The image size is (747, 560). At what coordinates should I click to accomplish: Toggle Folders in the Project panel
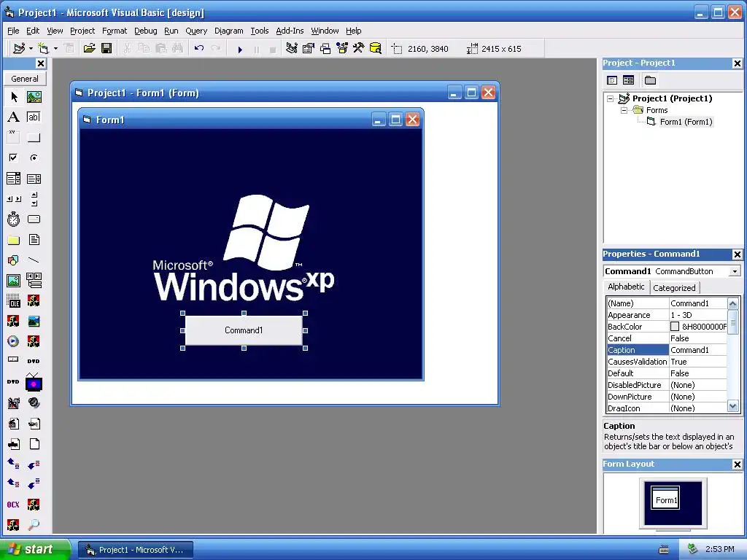coord(650,80)
